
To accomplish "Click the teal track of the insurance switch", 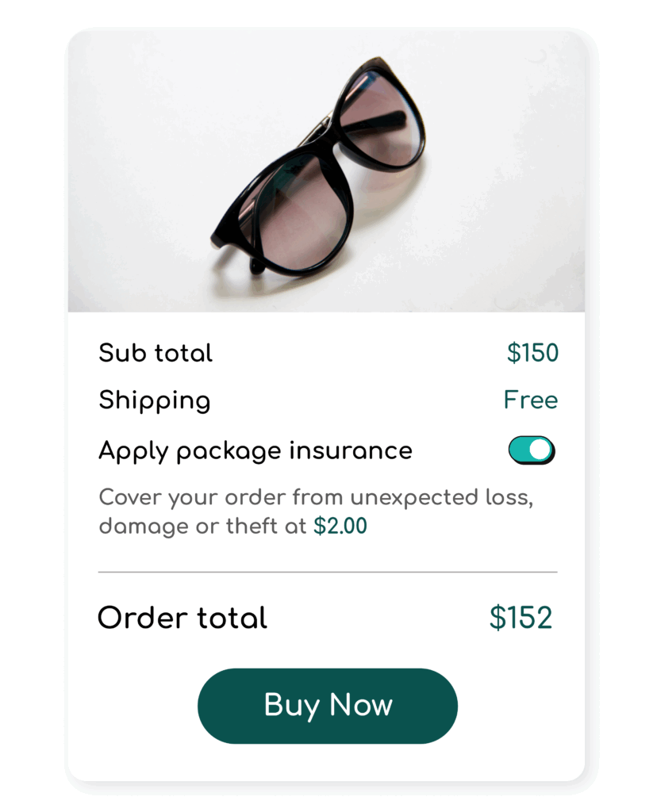I will tap(520, 450).
